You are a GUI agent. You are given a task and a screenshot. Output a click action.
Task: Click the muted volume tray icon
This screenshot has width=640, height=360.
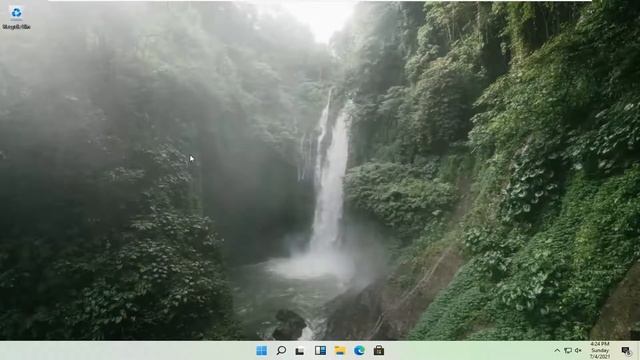(x=578, y=351)
